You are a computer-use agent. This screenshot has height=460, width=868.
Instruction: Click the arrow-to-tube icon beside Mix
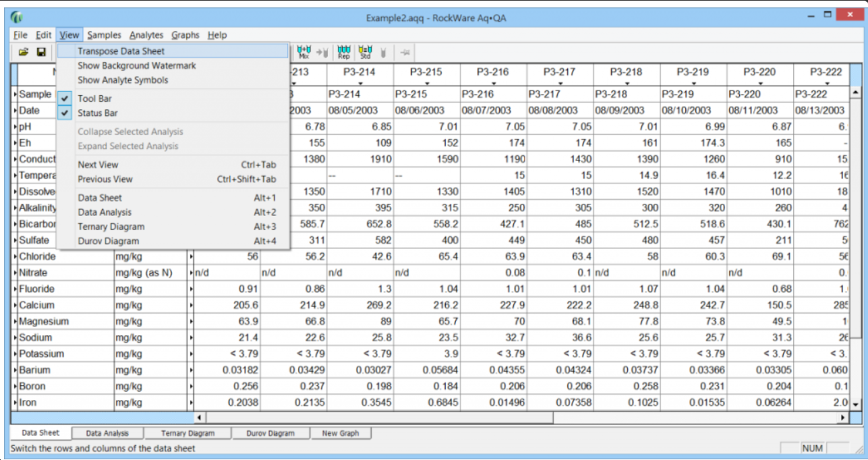(322, 52)
